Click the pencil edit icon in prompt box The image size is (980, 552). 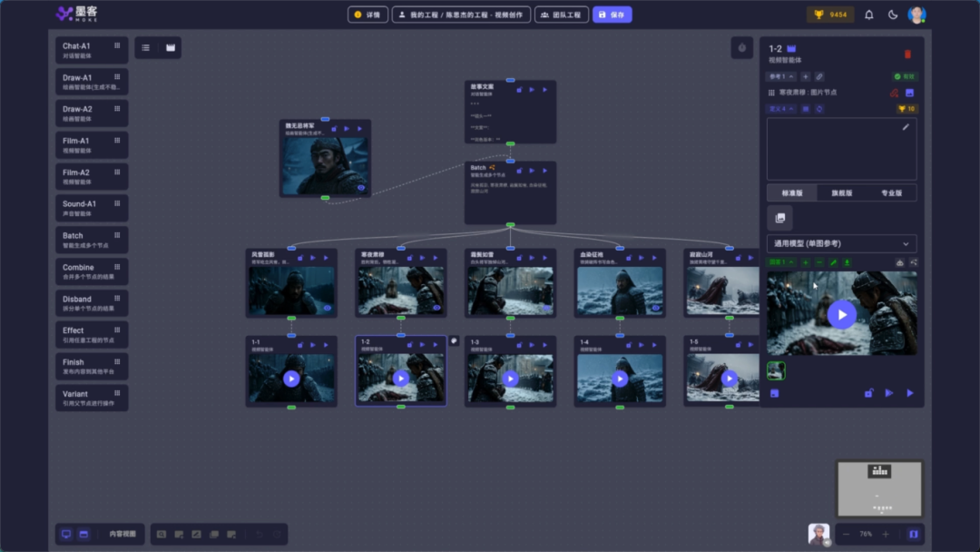(x=906, y=127)
